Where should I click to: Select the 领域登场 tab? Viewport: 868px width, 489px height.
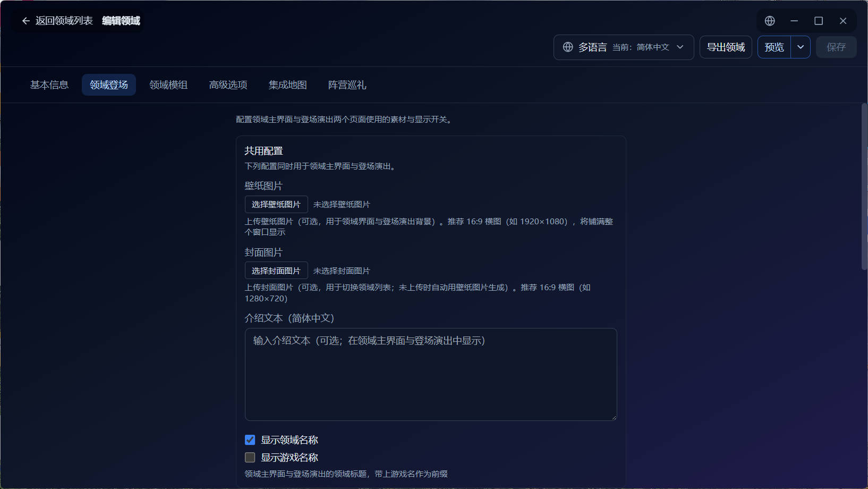109,85
